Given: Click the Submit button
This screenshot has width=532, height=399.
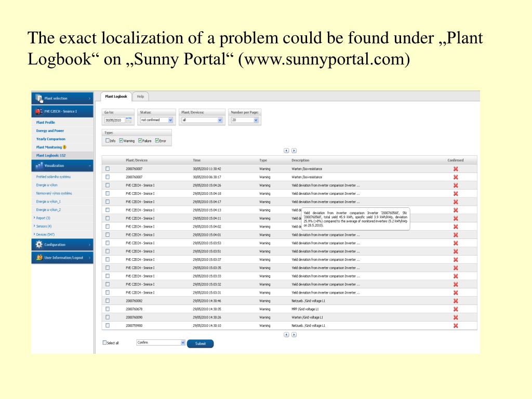Looking at the screenshot, I should pos(200,343).
